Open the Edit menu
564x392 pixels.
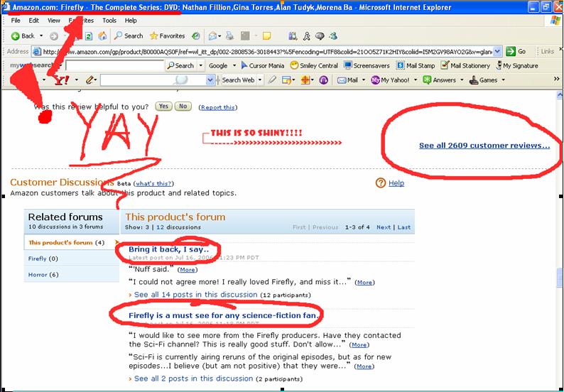click(34, 21)
